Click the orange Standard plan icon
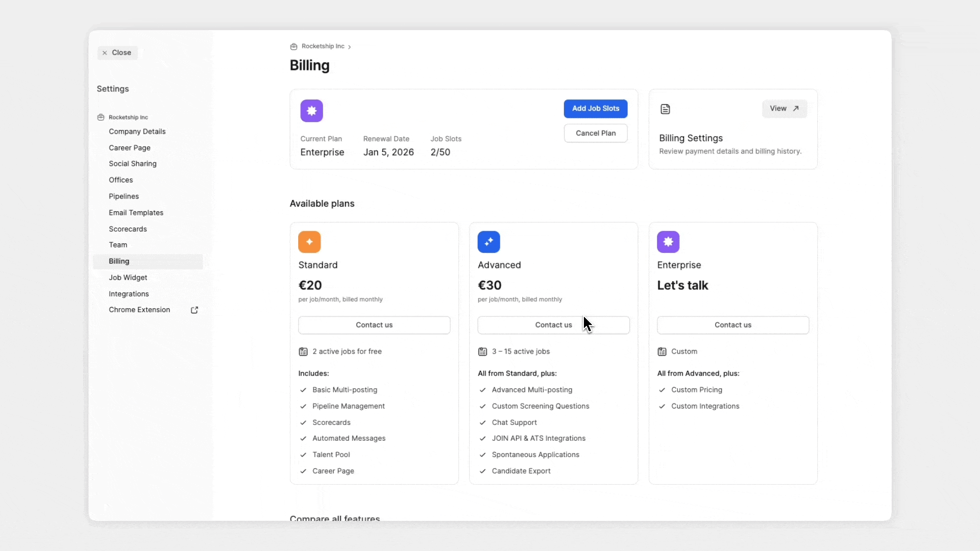This screenshot has height=551, width=980. 309,242
